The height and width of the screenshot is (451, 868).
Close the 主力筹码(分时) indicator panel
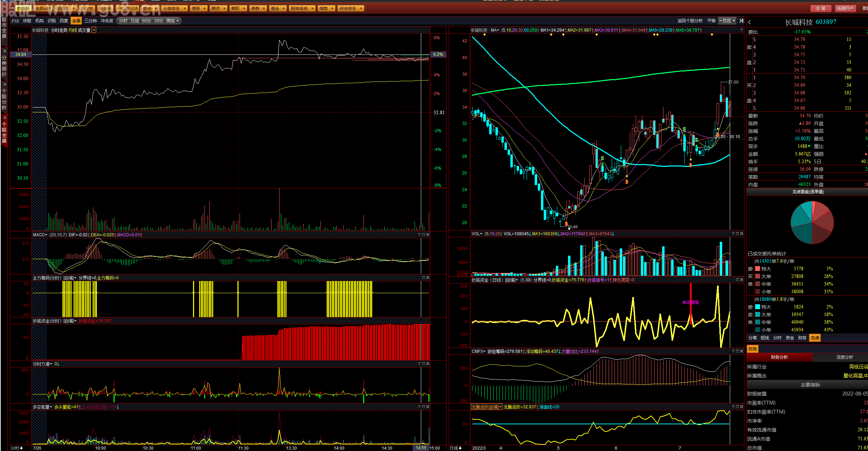(x=428, y=278)
